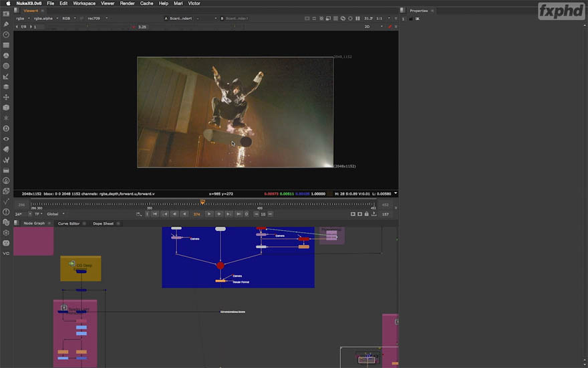Open the Workspace menu

[84, 3]
